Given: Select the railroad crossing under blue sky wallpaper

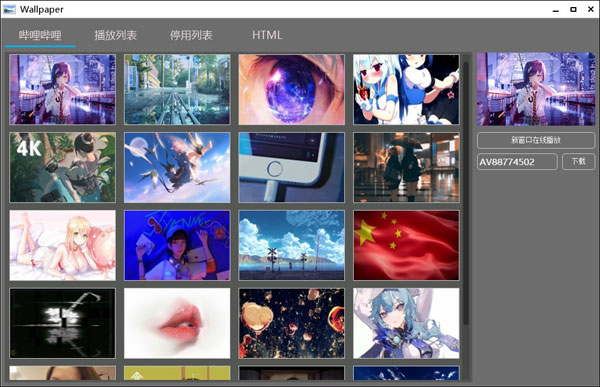Looking at the screenshot, I should coord(292,245).
